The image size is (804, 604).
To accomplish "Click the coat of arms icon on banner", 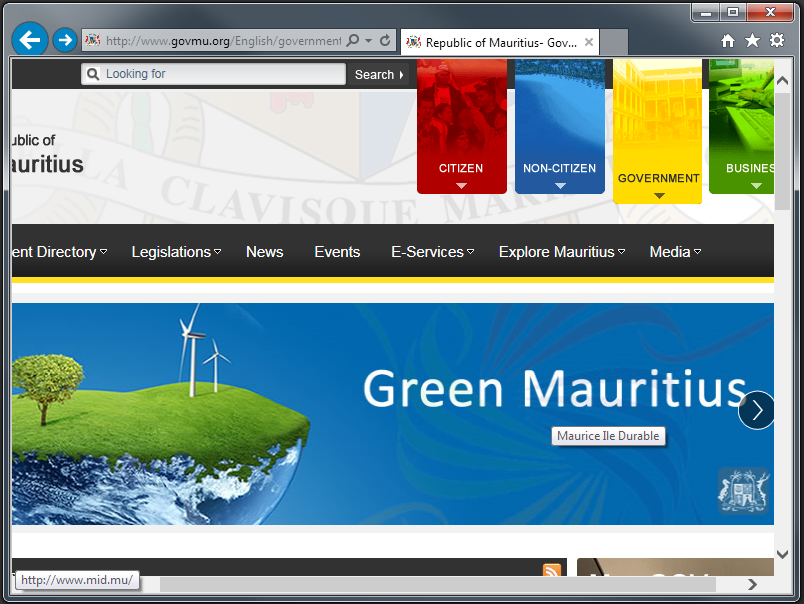I will click(x=743, y=491).
